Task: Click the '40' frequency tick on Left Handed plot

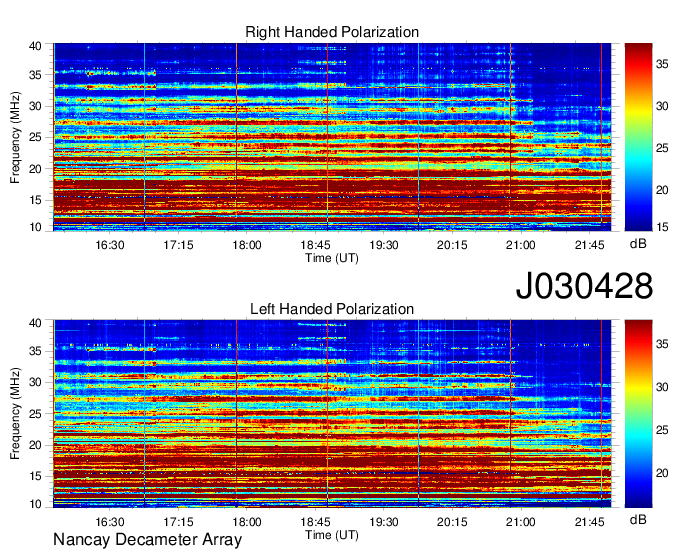Action: (35, 322)
